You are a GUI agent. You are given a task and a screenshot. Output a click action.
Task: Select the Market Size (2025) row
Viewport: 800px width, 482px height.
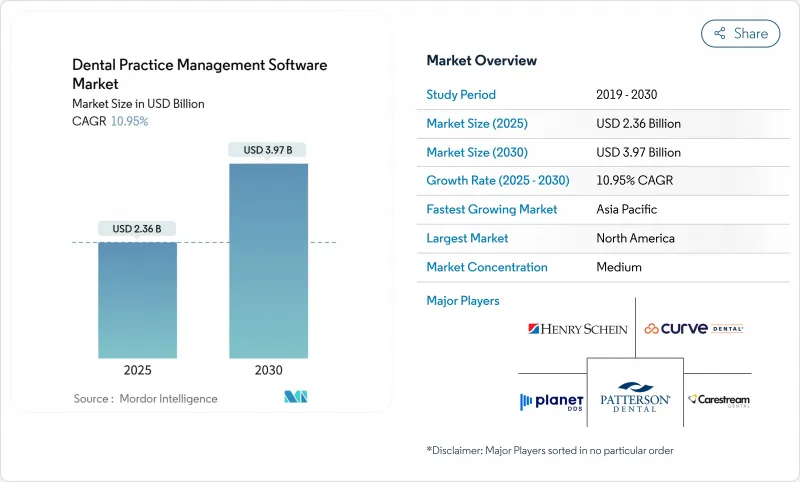(606, 124)
